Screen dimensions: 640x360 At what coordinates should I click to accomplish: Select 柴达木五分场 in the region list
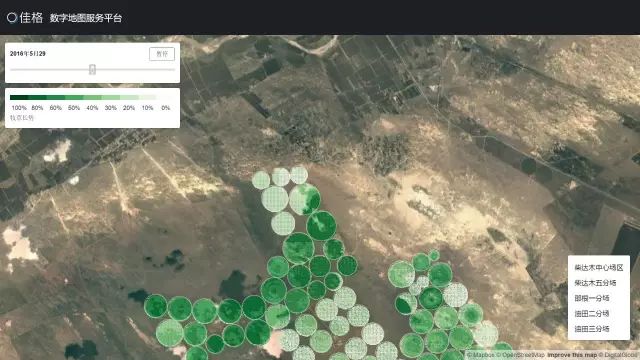[595, 283]
